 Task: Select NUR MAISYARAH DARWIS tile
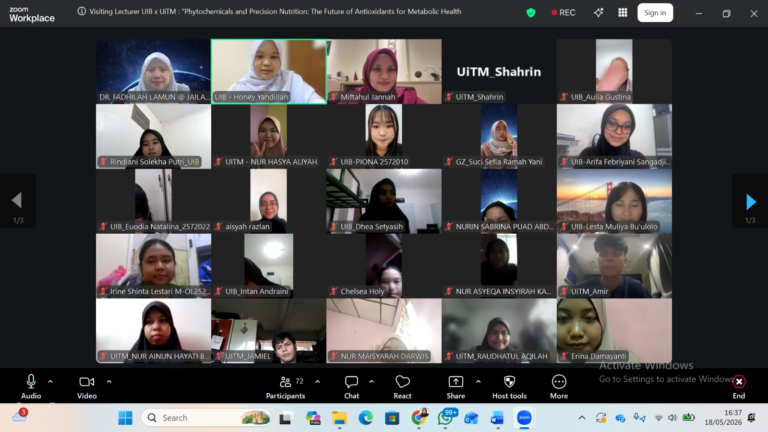[384, 331]
